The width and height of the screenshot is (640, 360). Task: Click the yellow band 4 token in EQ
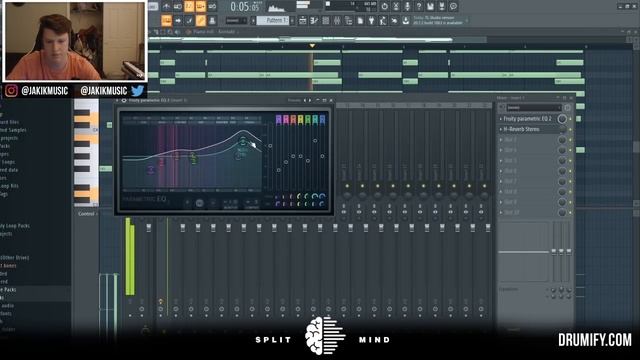tap(300, 119)
